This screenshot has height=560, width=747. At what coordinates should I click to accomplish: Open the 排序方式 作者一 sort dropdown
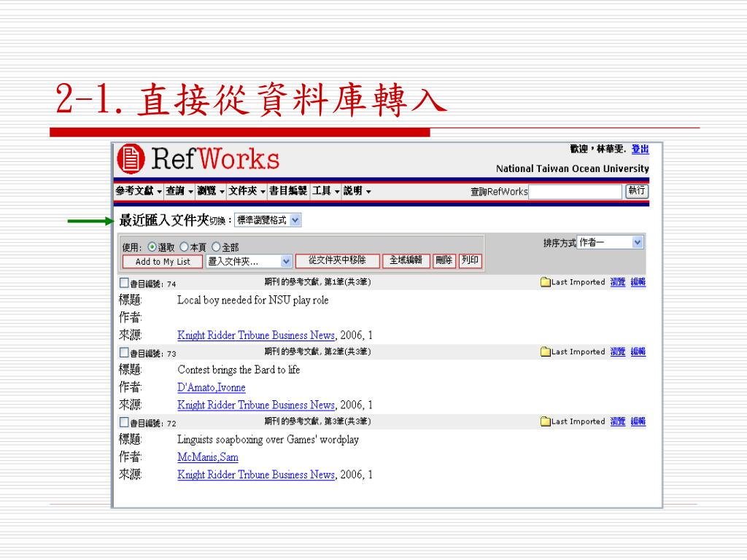coord(611,242)
